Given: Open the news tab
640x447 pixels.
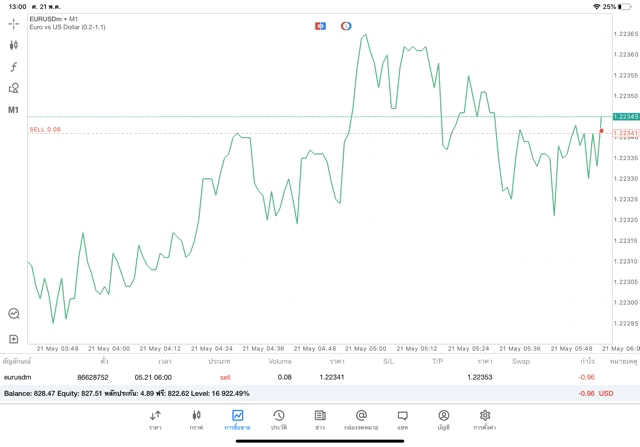Looking at the screenshot, I should tap(320, 420).
